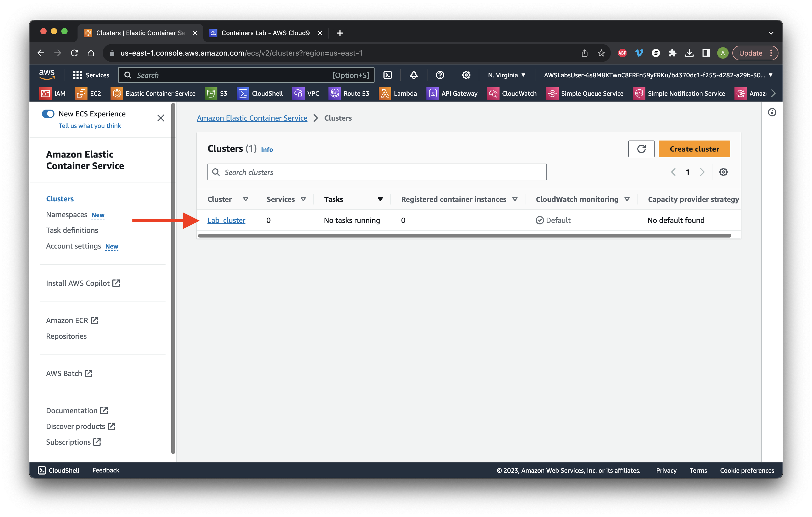Click the Create cluster button

pos(694,149)
